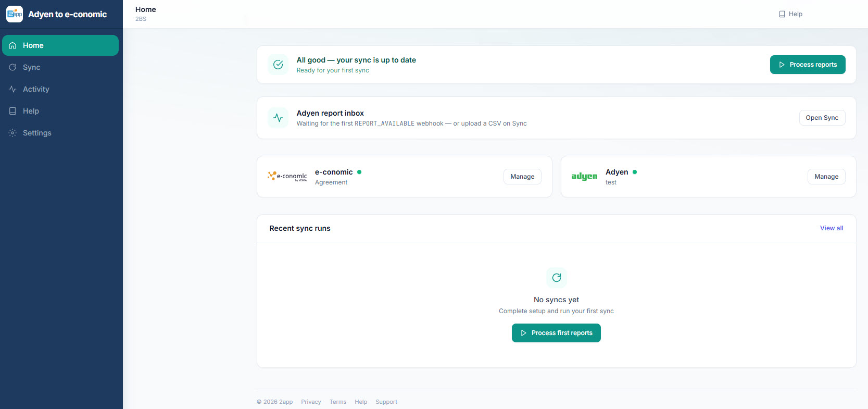Open Settings from the sidebar
The image size is (868, 409).
pyautogui.click(x=60, y=133)
